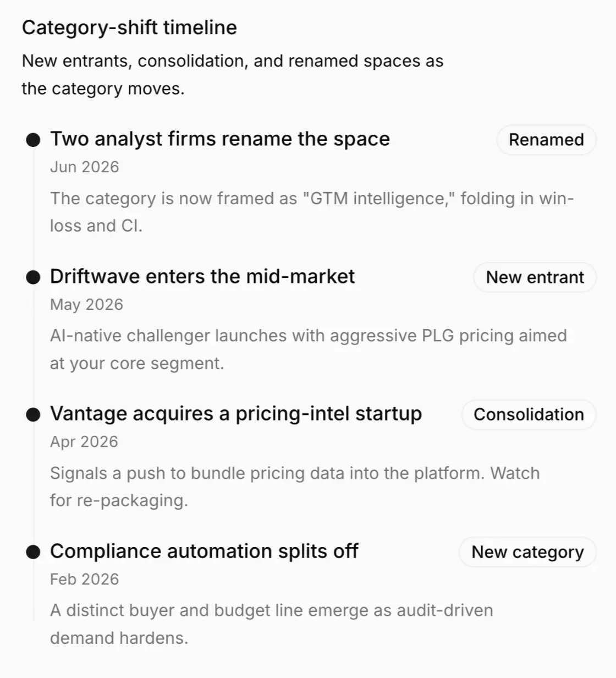Click the Jun 2026 date label

[84, 167]
